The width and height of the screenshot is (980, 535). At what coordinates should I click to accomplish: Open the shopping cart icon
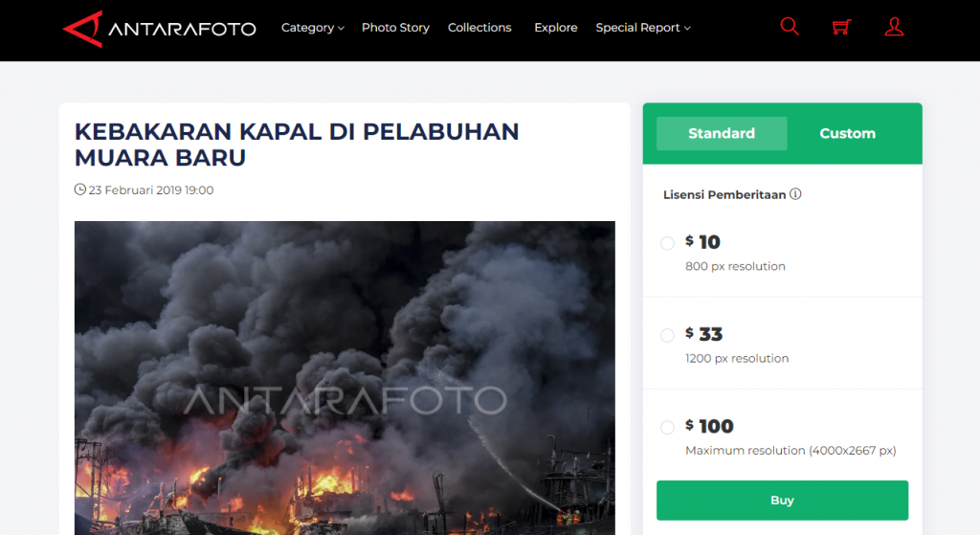point(841,27)
